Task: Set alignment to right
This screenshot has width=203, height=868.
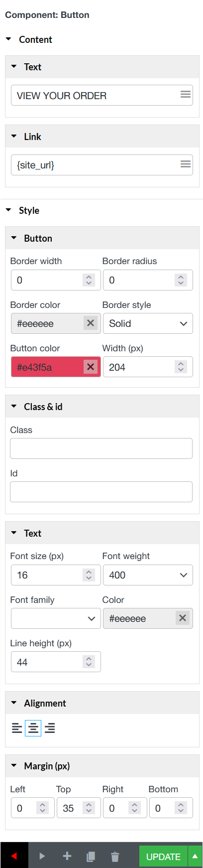Action: [x=50, y=728]
